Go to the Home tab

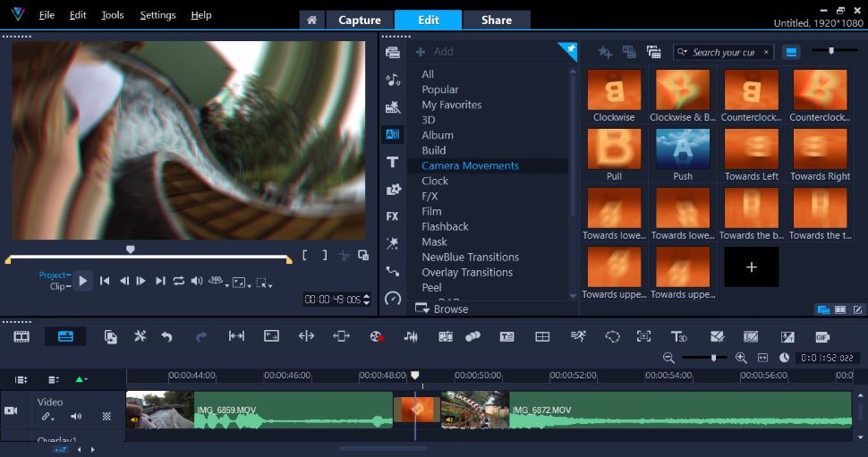tap(311, 20)
